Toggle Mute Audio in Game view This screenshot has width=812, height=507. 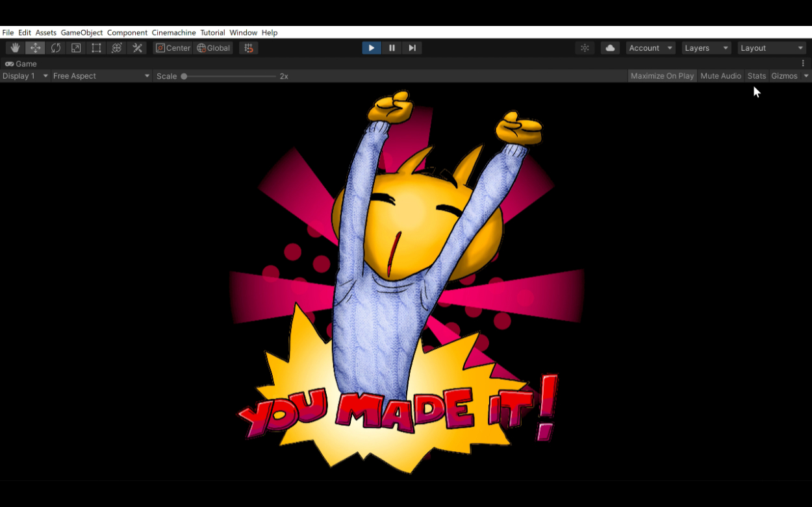(x=720, y=76)
